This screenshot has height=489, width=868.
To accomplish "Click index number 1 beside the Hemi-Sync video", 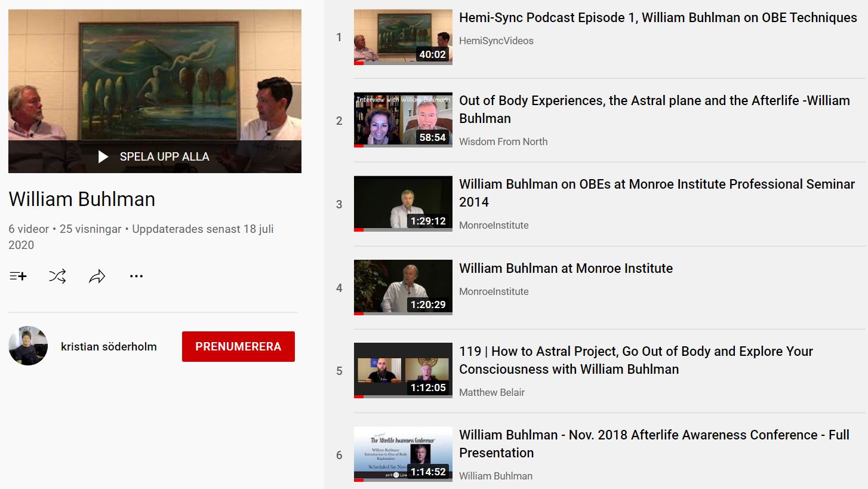I will pos(339,37).
